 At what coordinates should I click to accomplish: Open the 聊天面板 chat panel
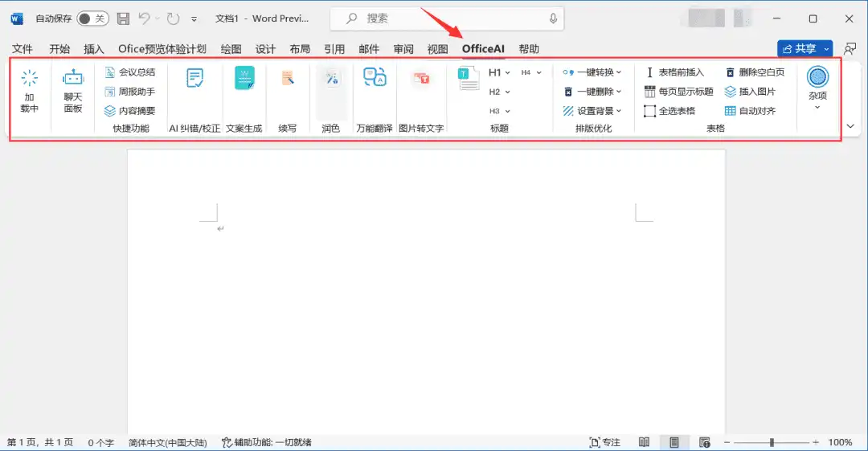[72, 91]
